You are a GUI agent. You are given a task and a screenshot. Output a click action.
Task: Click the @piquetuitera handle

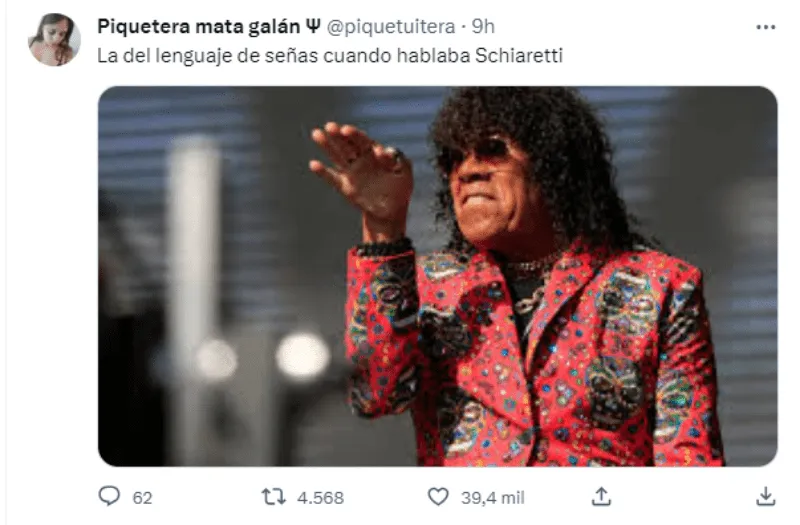click(x=390, y=27)
